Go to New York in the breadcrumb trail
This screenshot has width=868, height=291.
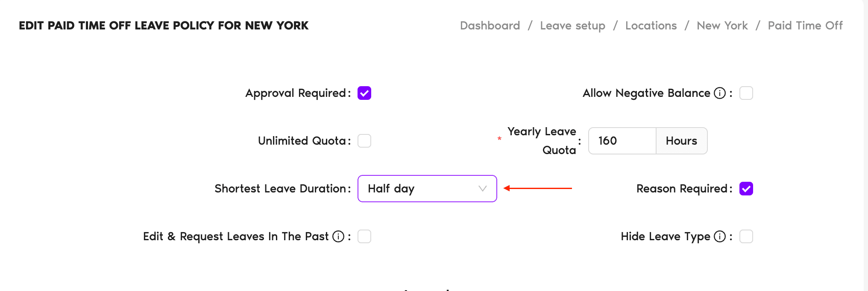pyautogui.click(x=722, y=26)
